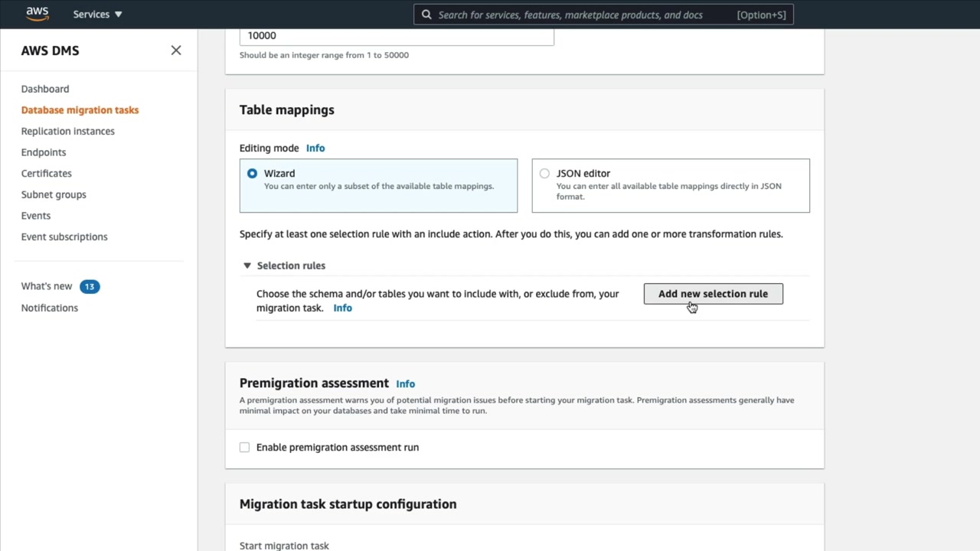Navigate to Endpoints section
This screenshot has height=551, width=980.
point(44,152)
